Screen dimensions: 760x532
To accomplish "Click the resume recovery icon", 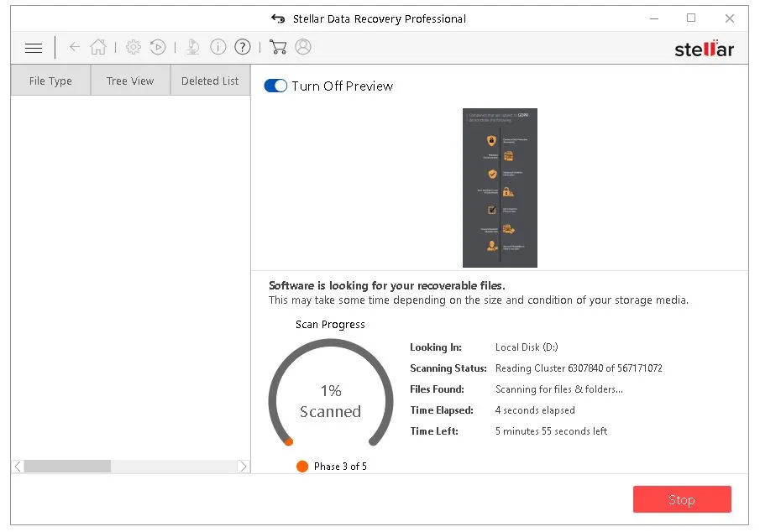I will pyautogui.click(x=158, y=47).
